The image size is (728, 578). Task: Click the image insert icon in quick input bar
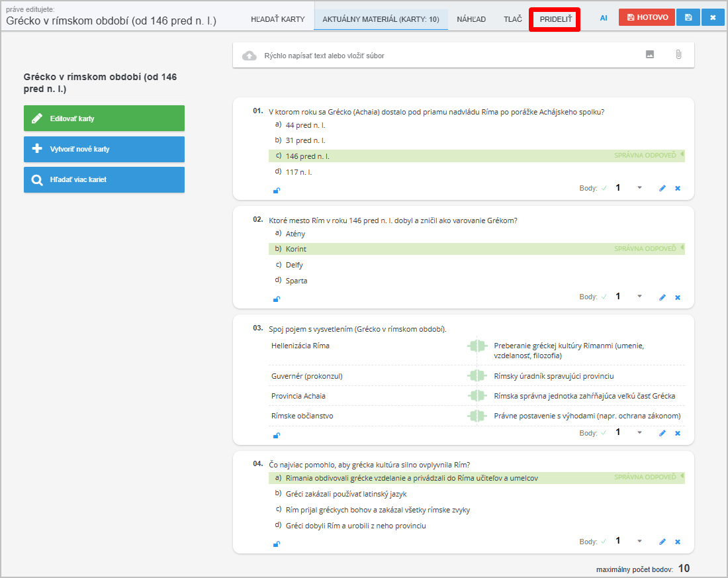(650, 55)
